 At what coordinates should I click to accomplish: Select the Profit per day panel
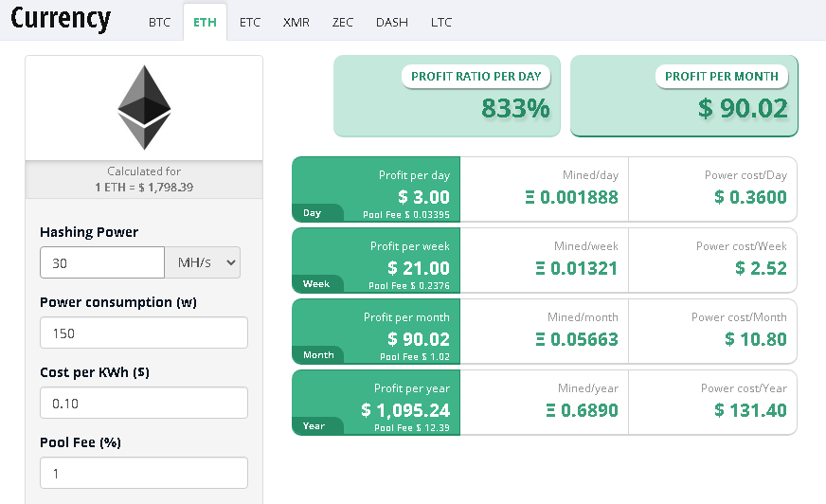[376, 189]
